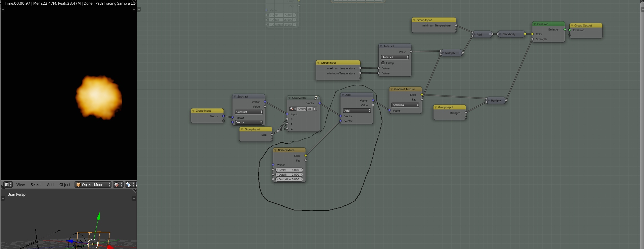Expand the collapsed Blackbody node arrow
This screenshot has height=249, width=644.
(x=500, y=34)
